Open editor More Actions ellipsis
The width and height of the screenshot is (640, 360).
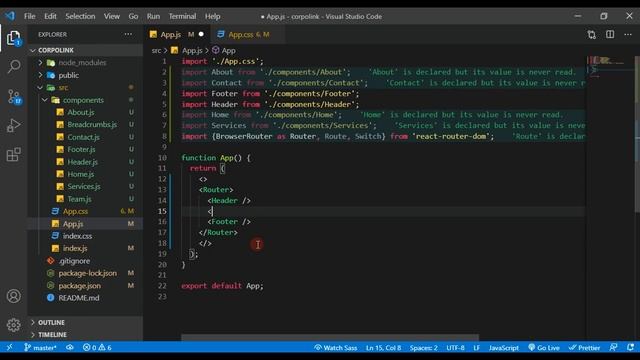tap(628, 35)
